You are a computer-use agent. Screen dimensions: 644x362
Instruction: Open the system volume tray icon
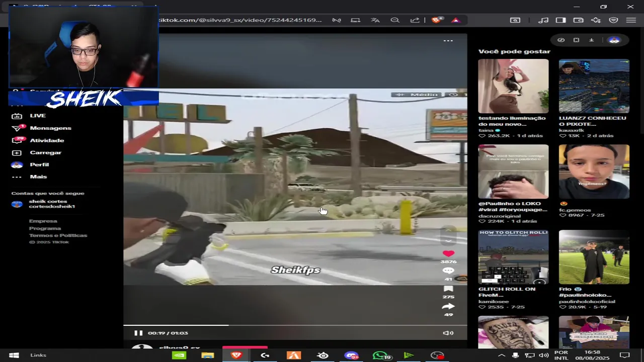pos(543,355)
